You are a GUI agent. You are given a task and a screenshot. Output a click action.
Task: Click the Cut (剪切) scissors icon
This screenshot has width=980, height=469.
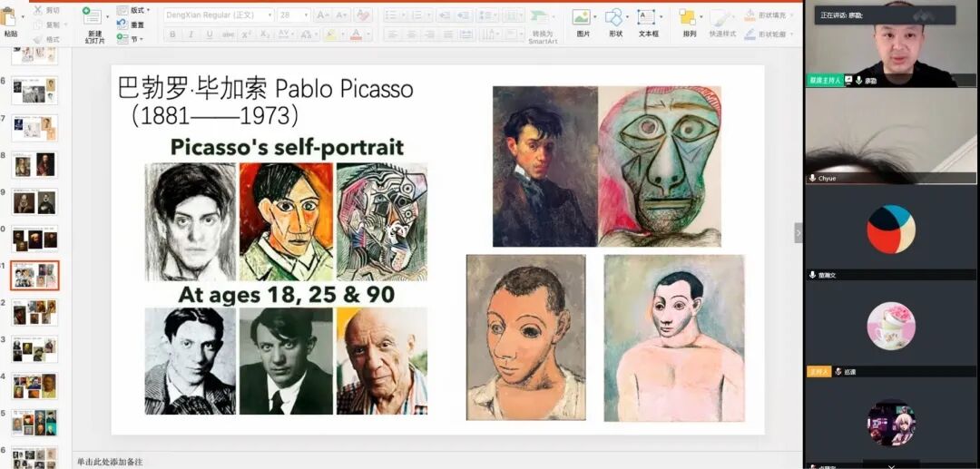coord(38,10)
